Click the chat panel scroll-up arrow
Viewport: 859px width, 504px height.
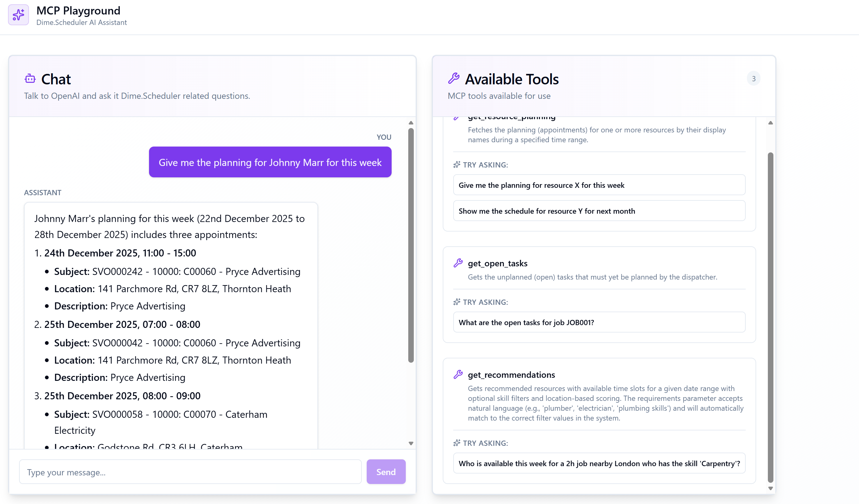[x=411, y=123]
